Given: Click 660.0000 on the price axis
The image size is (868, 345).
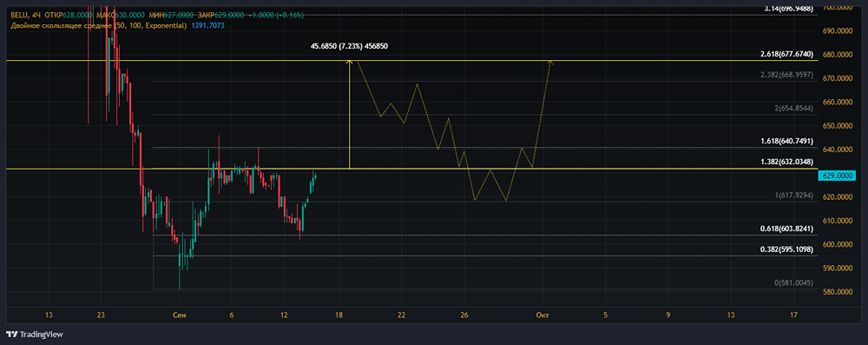Looking at the screenshot, I should point(838,102).
